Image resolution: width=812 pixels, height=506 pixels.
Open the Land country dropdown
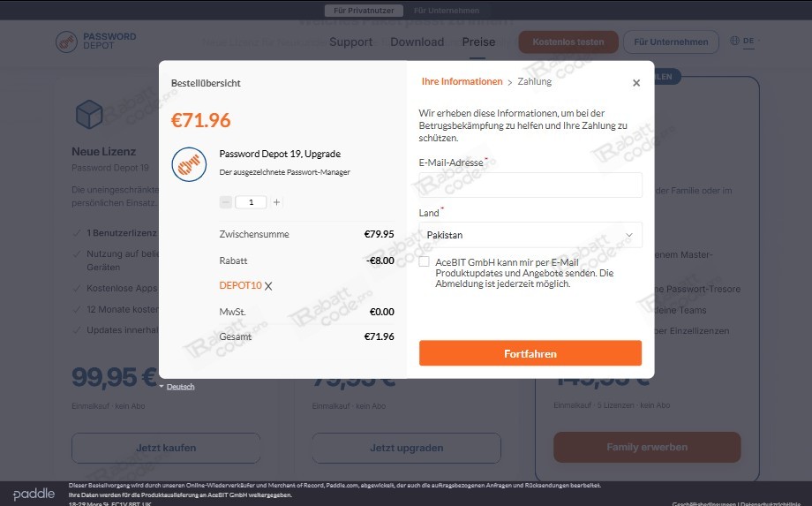[530, 235]
